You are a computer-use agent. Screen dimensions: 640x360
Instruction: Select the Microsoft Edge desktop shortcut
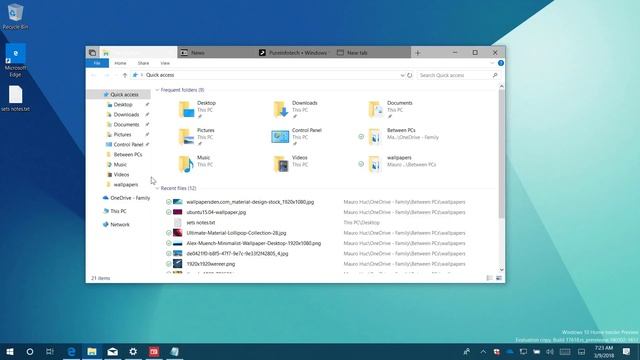coord(16,60)
